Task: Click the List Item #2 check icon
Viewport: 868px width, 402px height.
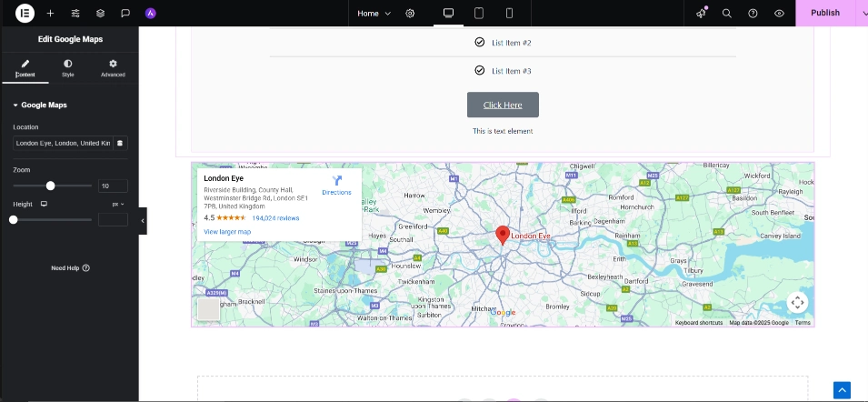Action: (479, 42)
